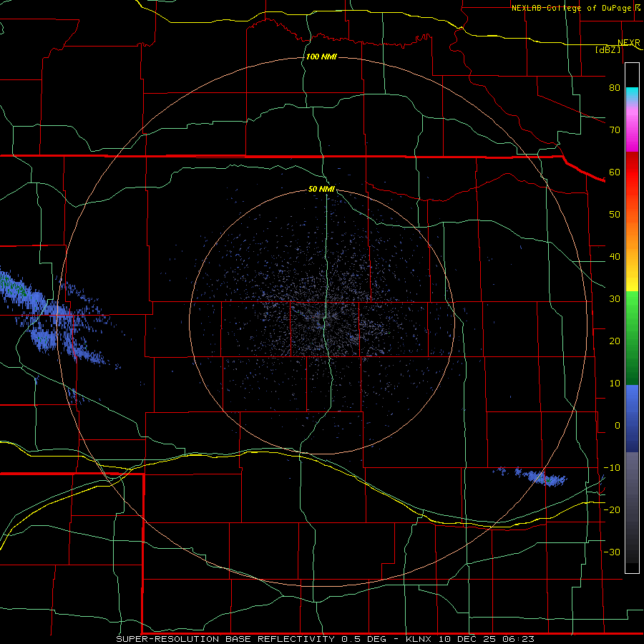644x644 pixels.
Task: Click the 40 dBZ value on scale
Action: (615, 257)
